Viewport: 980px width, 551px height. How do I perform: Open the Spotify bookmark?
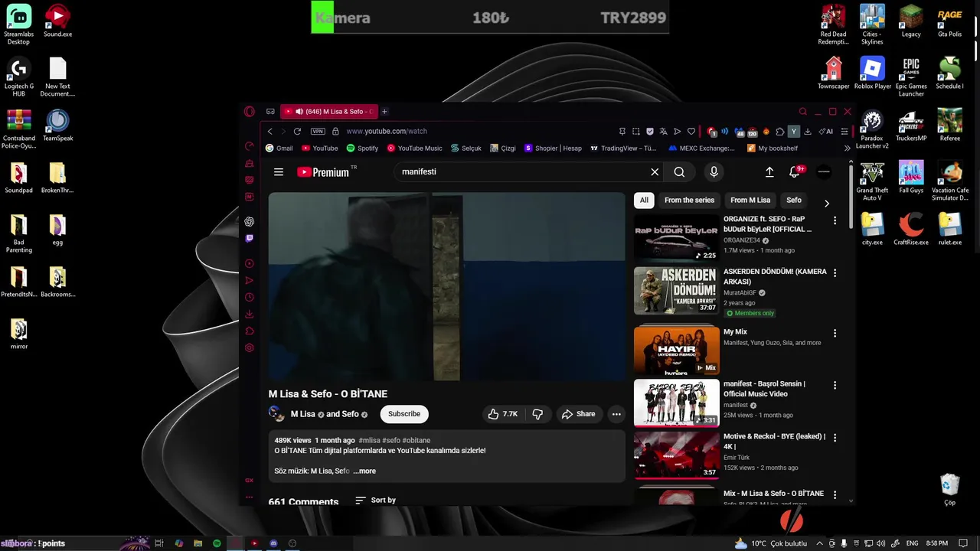(x=363, y=148)
